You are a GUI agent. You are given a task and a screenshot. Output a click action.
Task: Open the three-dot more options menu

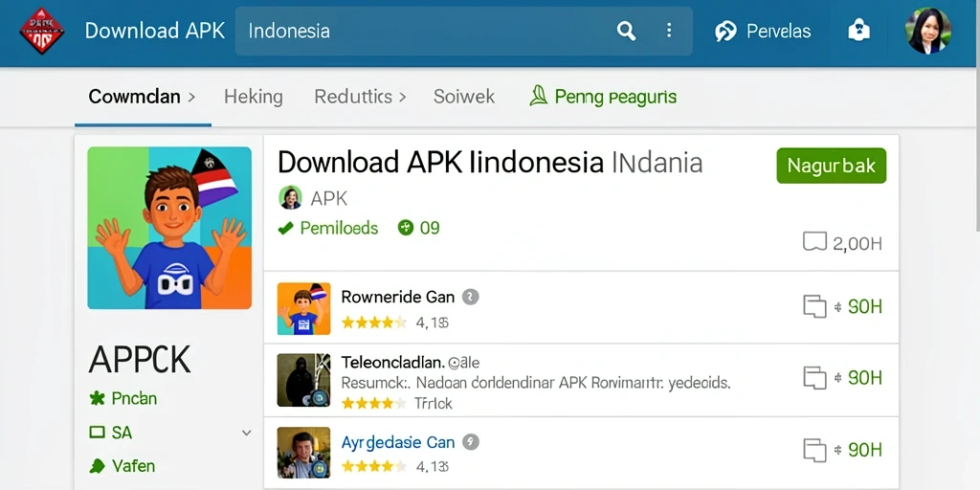click(x=669, y=31)
